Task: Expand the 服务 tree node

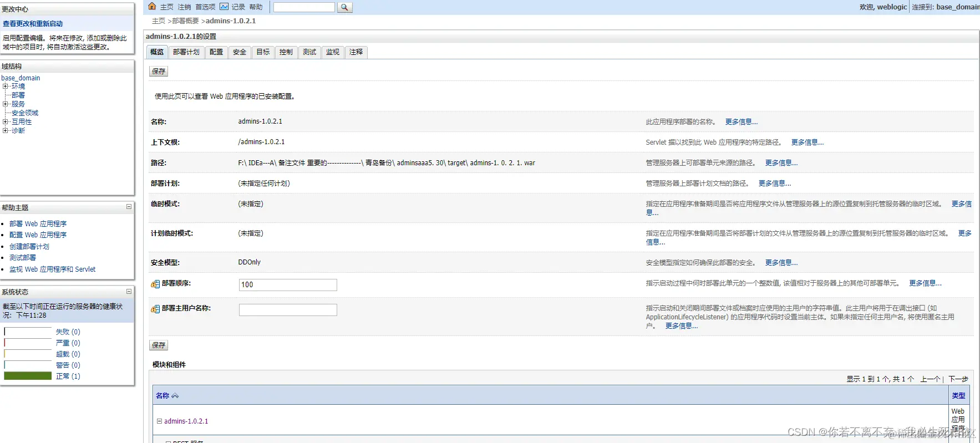Action: 5,104
